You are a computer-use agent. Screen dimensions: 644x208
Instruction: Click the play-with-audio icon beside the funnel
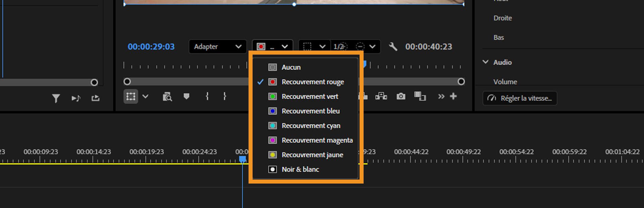pyautogui.click(x=76, y=98)
